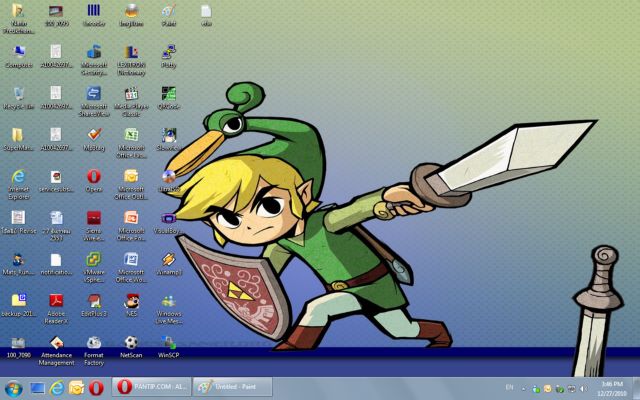Select the SuperMan folder icon
This screenshot has width=640, height=400.
[x=18, y=139]
